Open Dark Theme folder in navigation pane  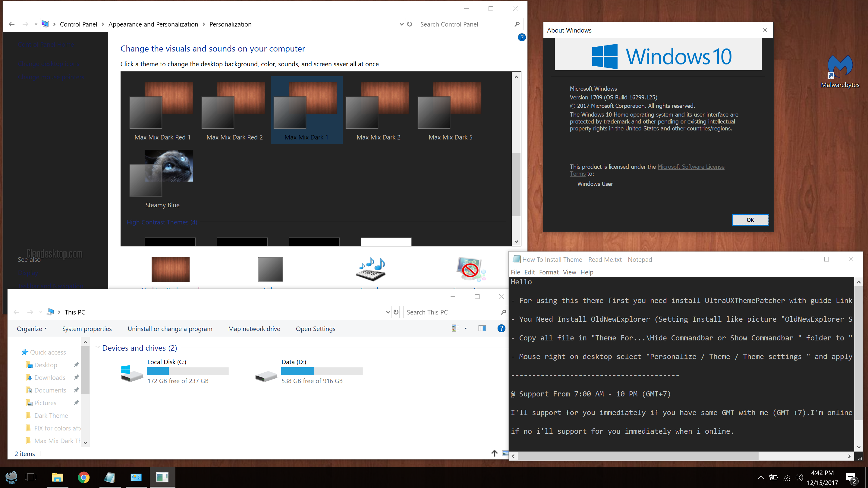pyautogui.click(x=51, y=416)
